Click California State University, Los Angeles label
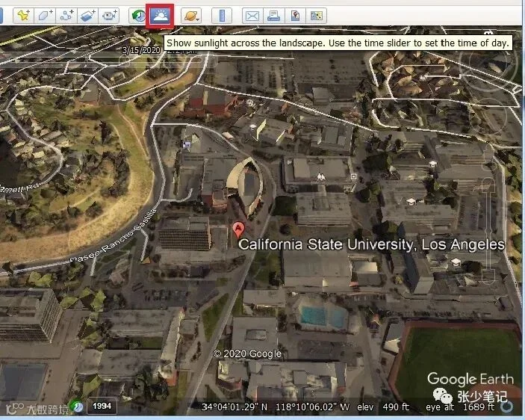The image size is (525, 420). pyautogui.click(x=371, y=244)
